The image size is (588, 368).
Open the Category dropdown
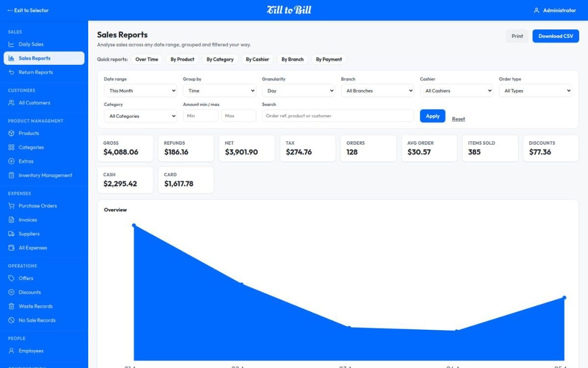pos(140,116)
